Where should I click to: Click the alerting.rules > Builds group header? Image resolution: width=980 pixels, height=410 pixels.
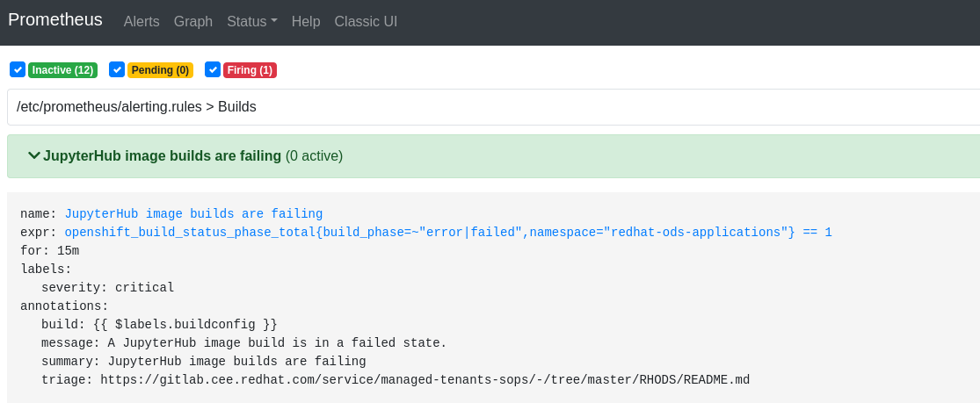pos(136,106)
